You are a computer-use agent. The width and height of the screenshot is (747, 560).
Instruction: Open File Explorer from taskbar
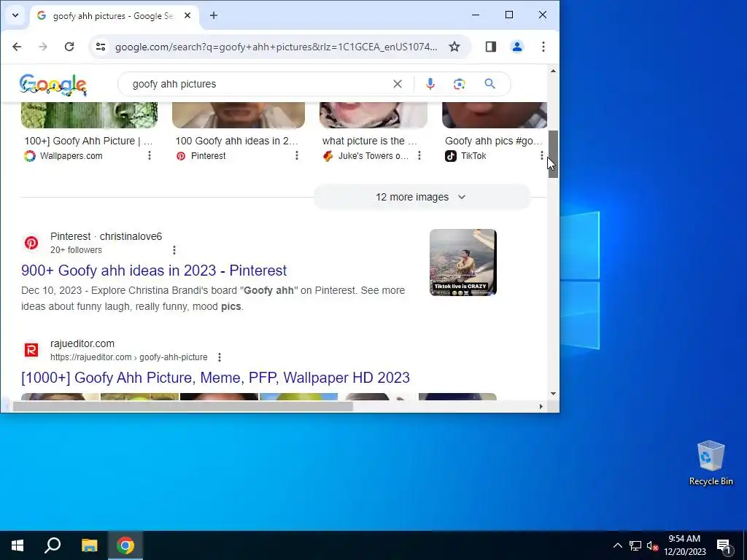(89, 545)
